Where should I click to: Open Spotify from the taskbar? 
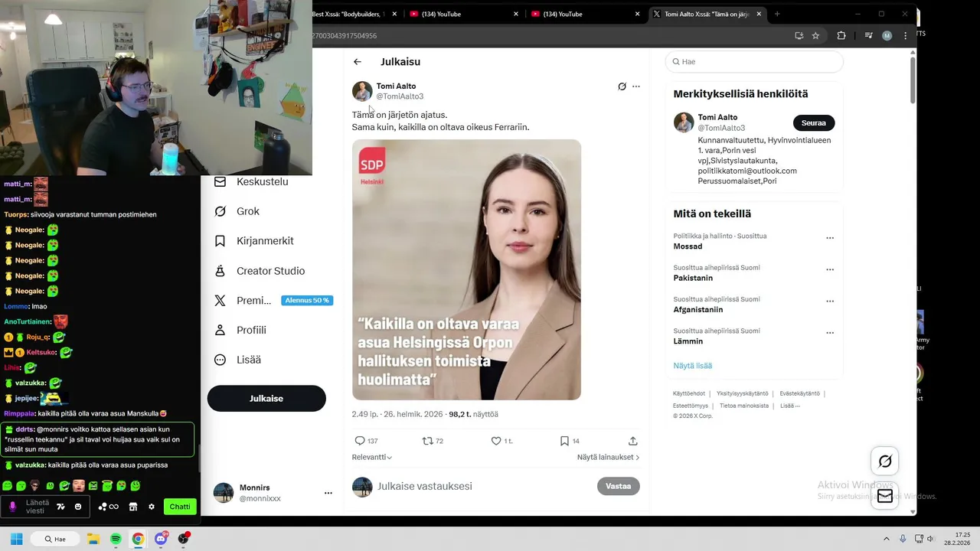coord(116,539)
